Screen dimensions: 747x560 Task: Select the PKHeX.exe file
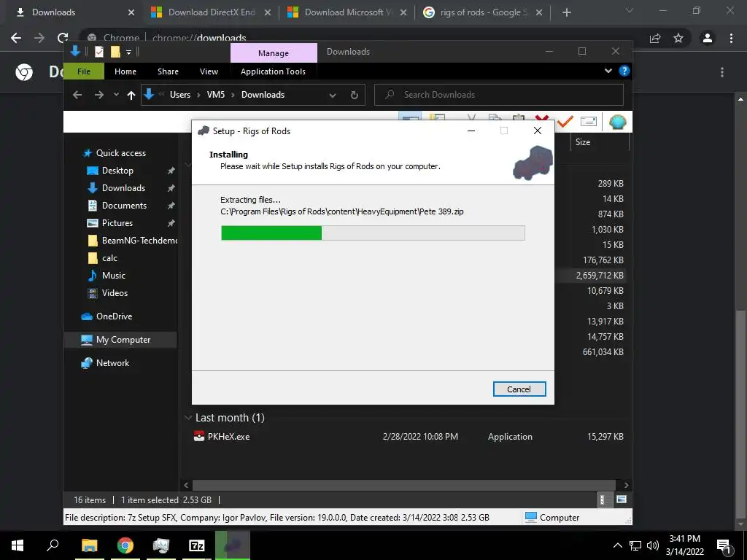[x=228, y=437]
